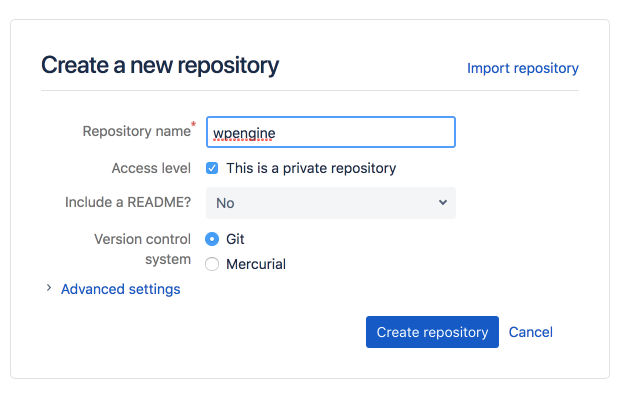Click the Import repository link
The image size is (627, 406).
[x=522, y=68]
